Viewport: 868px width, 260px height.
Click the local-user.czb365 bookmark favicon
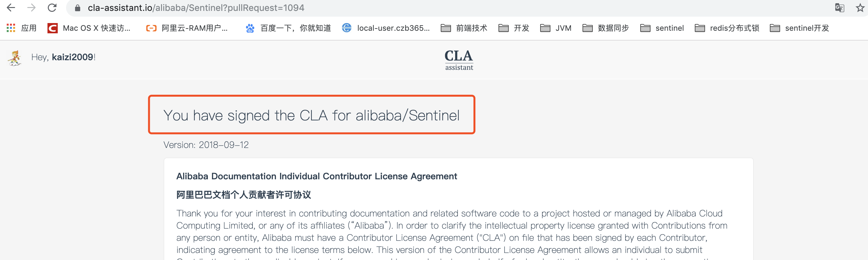coord(346,28)
